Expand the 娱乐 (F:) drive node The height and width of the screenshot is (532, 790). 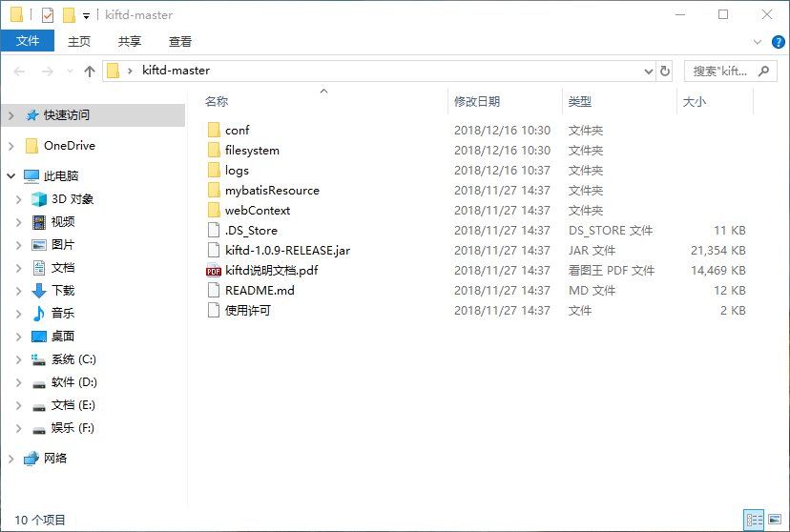click(x=19, y=428)
